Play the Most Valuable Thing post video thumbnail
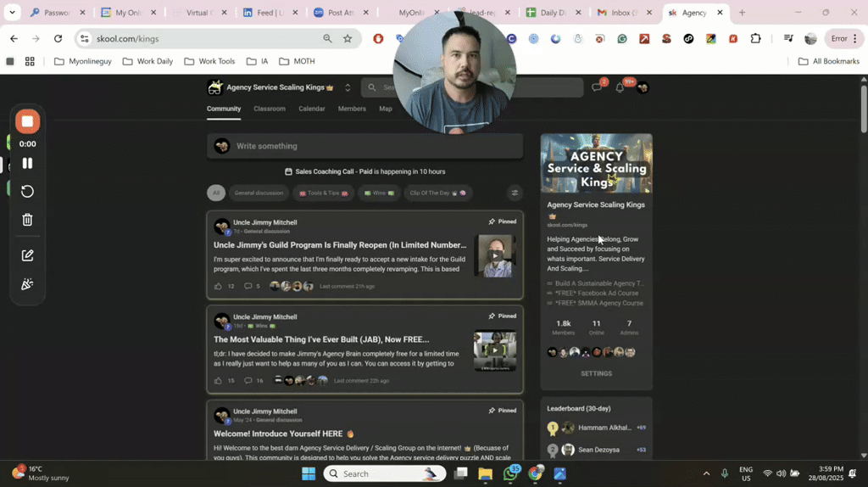This screenshot has width=868, height=487. pyautogui.click(x=495, y=350)
